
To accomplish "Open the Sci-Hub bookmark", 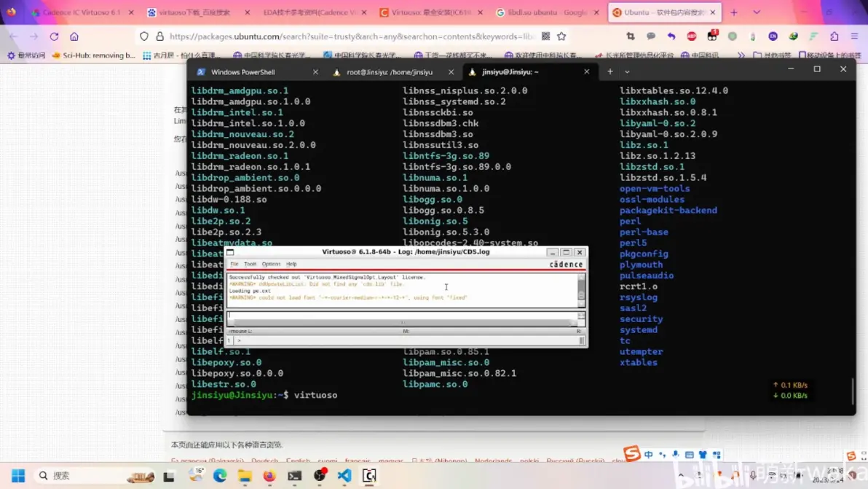I will (x=93, y=55).
